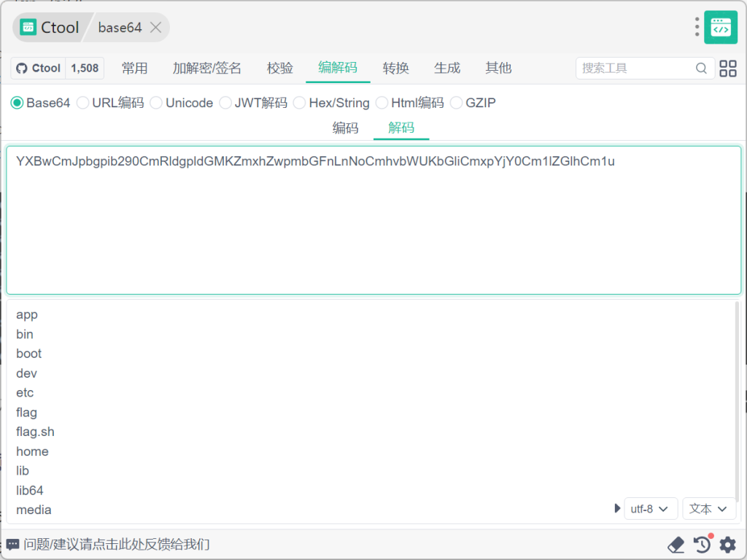Click the 问题/建议 feedback link

click(x=117, y=545)
